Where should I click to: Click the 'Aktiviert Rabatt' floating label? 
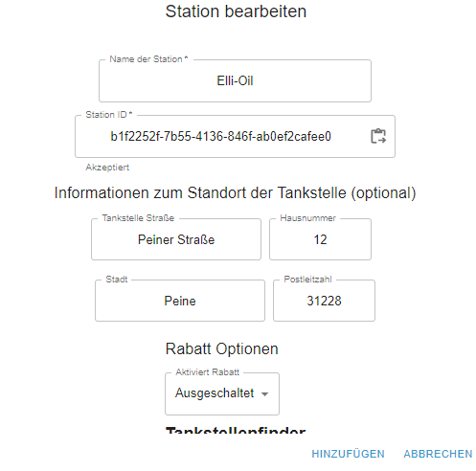(x=208, y=372)
